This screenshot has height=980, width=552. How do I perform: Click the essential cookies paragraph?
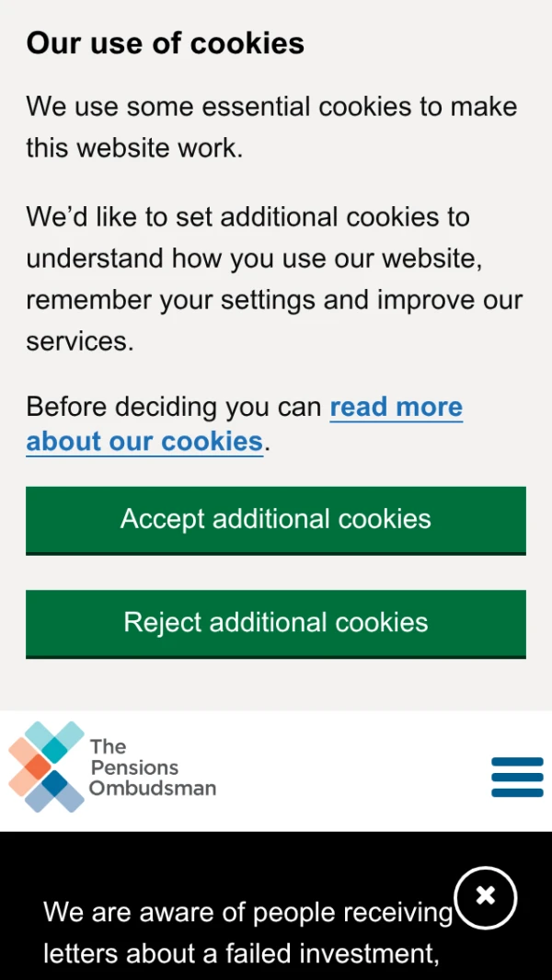point(271,126)
